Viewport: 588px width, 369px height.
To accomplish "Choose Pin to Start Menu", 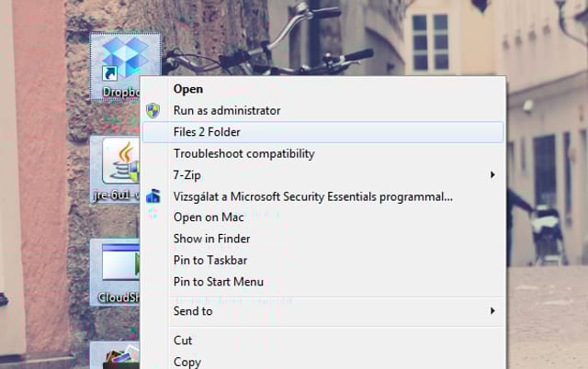I will 322,282.
